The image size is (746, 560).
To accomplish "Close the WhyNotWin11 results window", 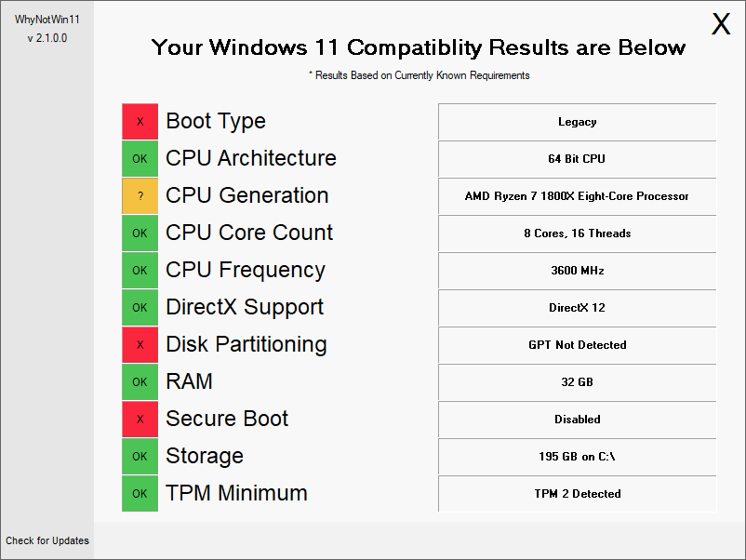I will [x=721, y=25].
